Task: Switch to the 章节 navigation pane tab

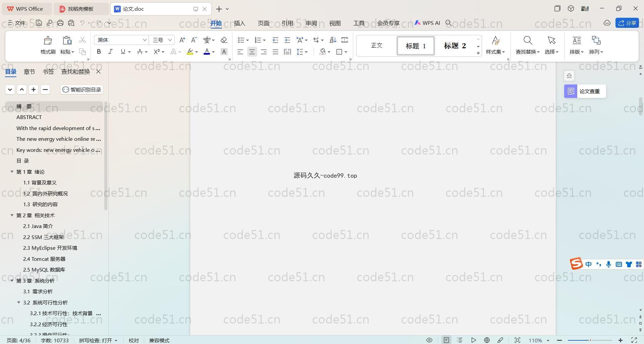Action: [29, 71]
